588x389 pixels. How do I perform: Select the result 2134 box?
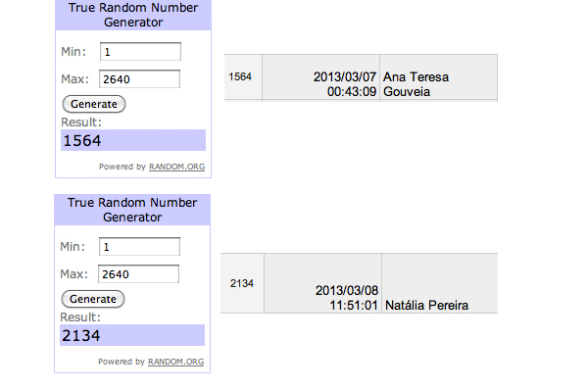coord(132,335)
